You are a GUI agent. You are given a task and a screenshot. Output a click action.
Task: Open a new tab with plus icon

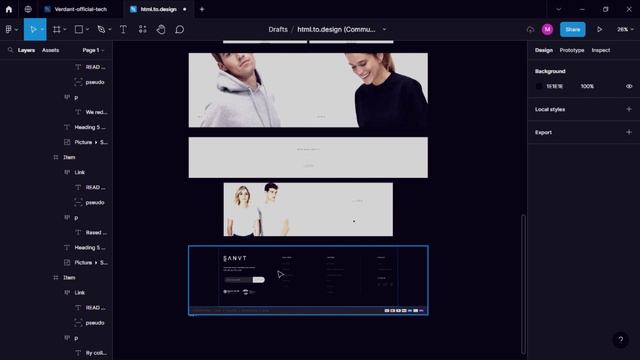[202, 9]
